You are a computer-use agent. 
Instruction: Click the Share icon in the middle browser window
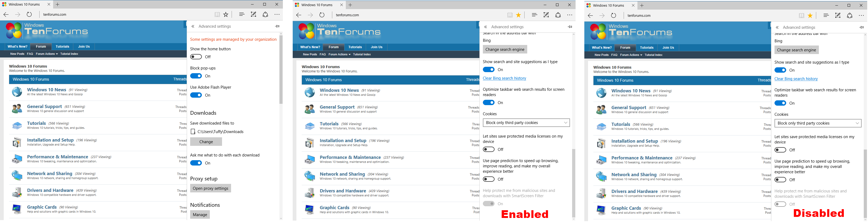[558, 15]
